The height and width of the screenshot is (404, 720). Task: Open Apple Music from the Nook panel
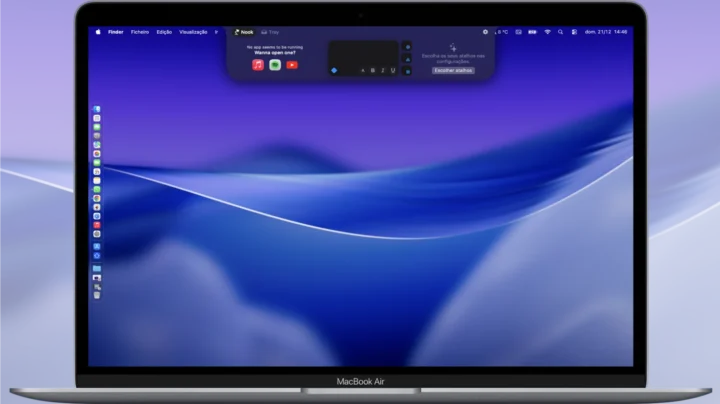[258, 65]
